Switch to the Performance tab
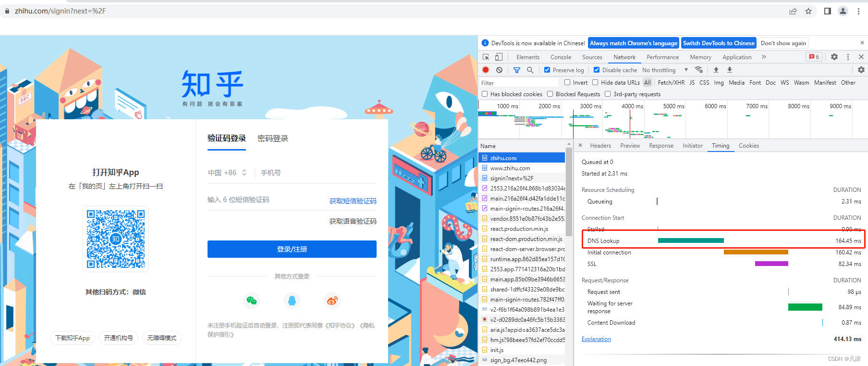The width and height of the screenshot is (868, 366). [662, 57]
